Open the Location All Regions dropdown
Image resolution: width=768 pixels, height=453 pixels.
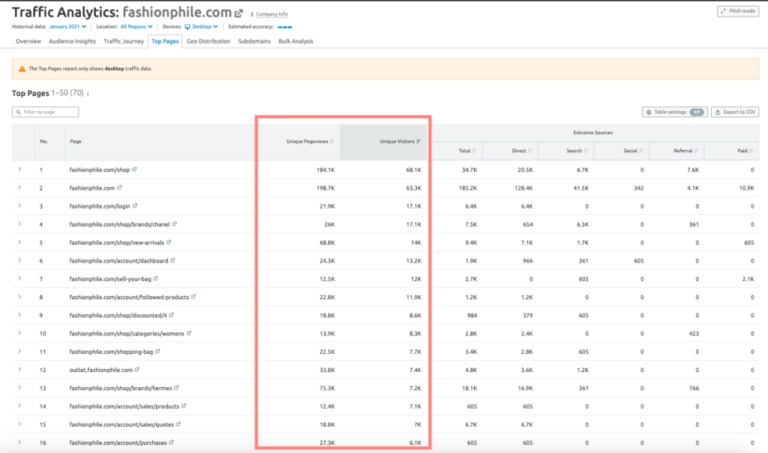[137, 26]
